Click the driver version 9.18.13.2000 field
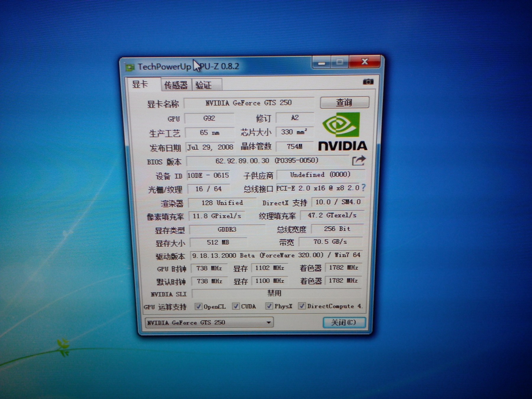The width and height of the screenshot is (532, 399). tap(276, 255)
